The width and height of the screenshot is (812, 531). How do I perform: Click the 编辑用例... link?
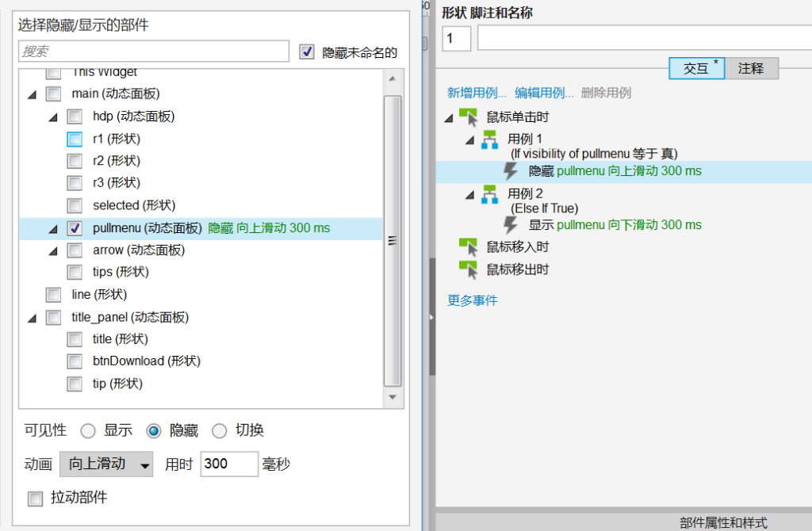[544, 94]
